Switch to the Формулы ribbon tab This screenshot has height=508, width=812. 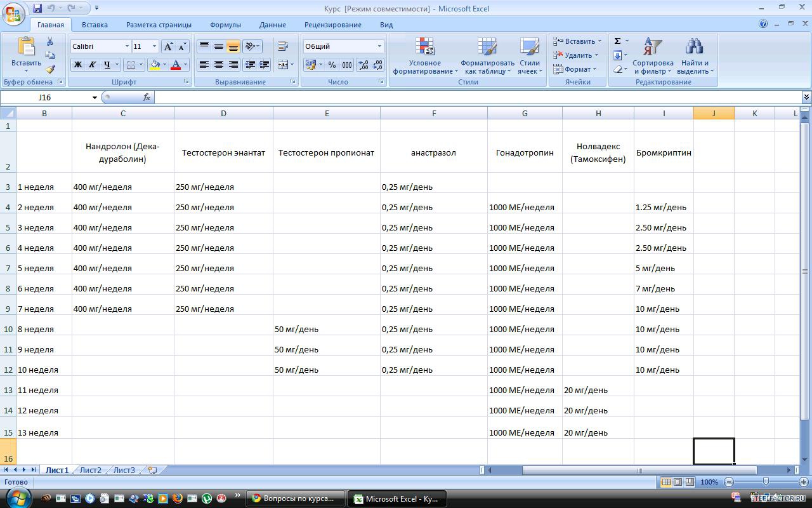click(225, 25)
